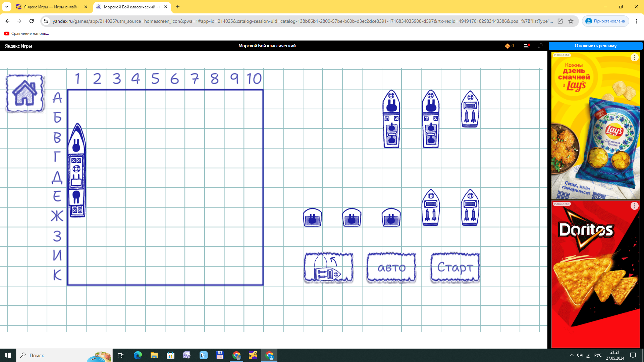Viewport: 644px width, 362px height.
Task: Click the rotate ship button
Action: (x=328, y=268)
